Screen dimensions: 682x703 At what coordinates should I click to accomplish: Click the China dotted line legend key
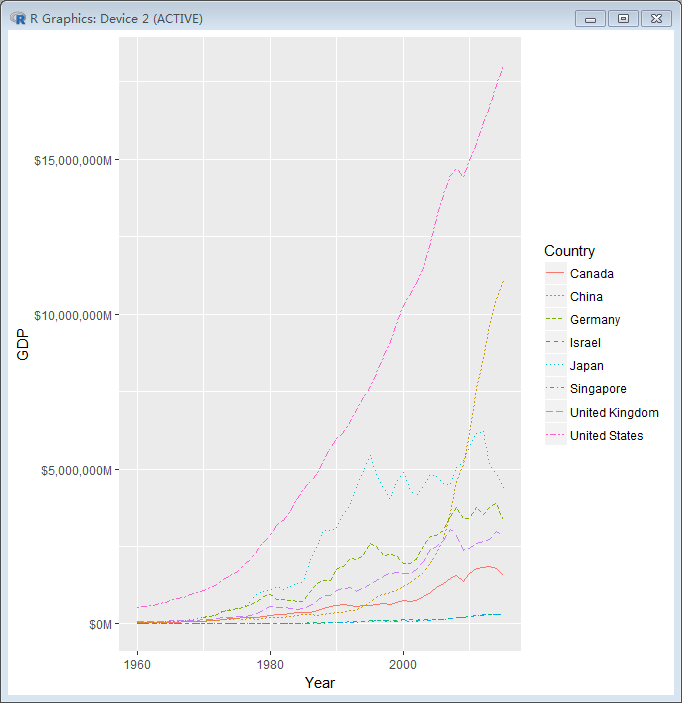tap(555, 297)
